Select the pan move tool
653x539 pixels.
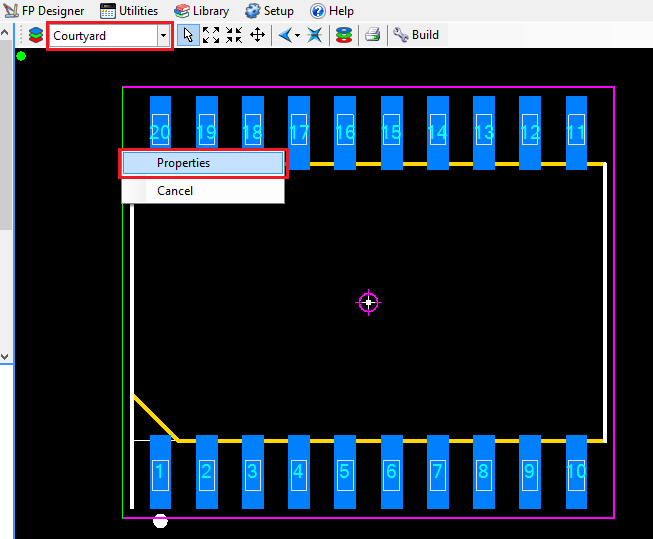tap(257, 35)
